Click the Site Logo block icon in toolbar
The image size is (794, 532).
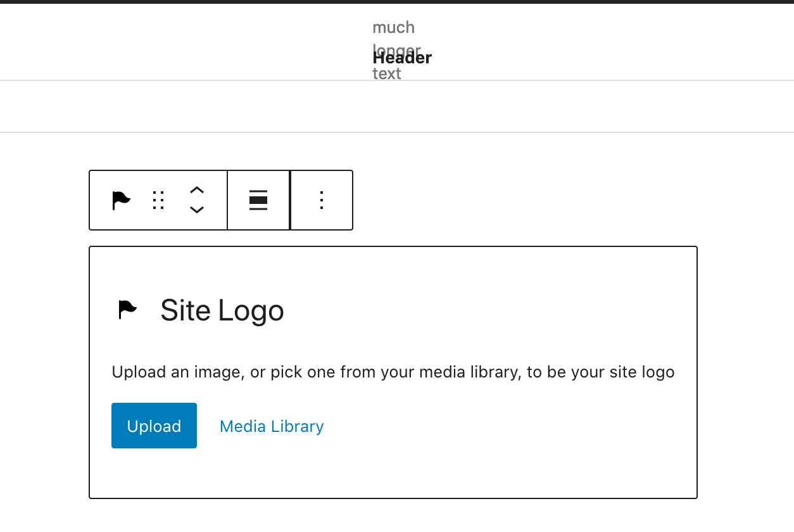120,200
